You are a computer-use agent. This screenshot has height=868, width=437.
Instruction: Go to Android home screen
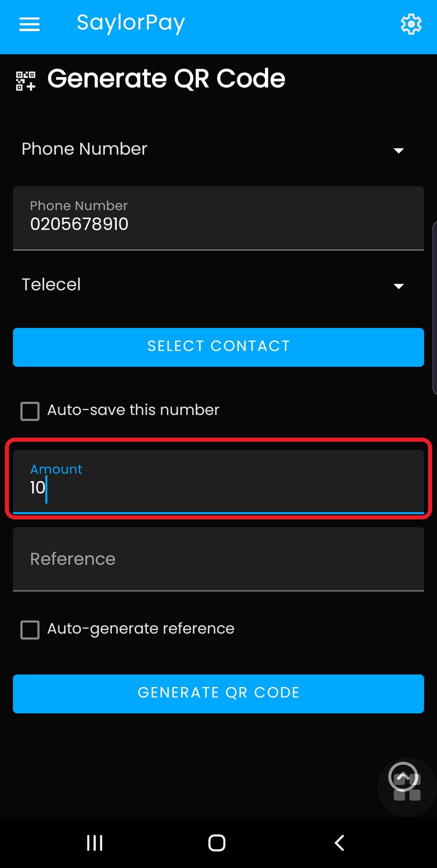pos(217,843)
